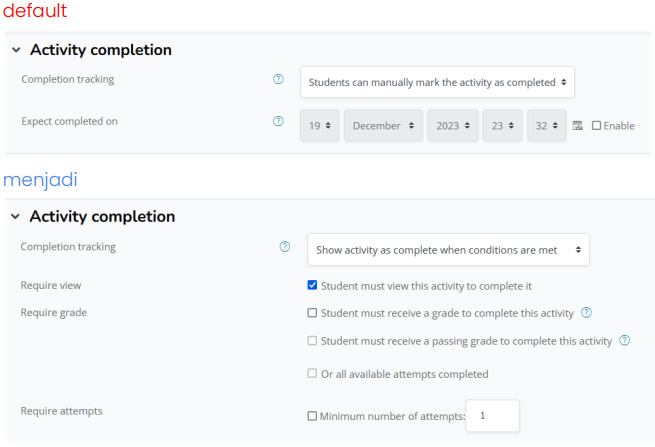The image size is (655, 447).
Task: Click help icon after receive a grade option
Action: [586, 313]
